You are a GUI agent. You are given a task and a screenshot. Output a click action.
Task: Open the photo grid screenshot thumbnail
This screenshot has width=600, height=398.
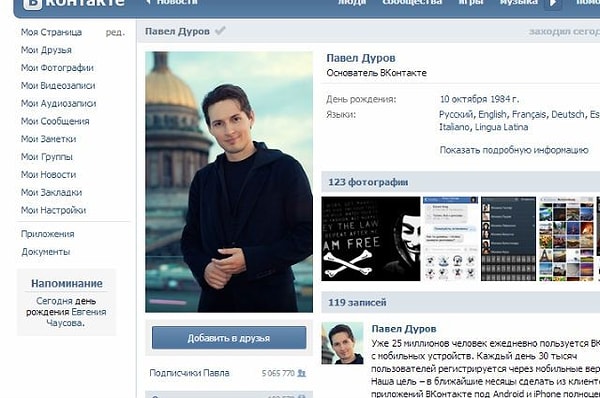[567, 239]
